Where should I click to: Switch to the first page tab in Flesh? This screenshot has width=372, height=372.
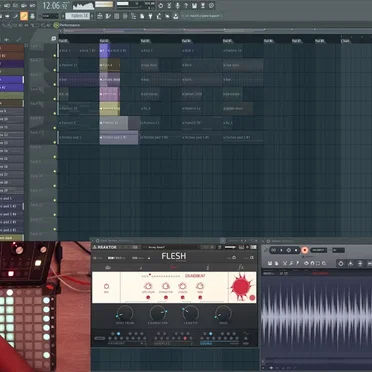(107, 267)
